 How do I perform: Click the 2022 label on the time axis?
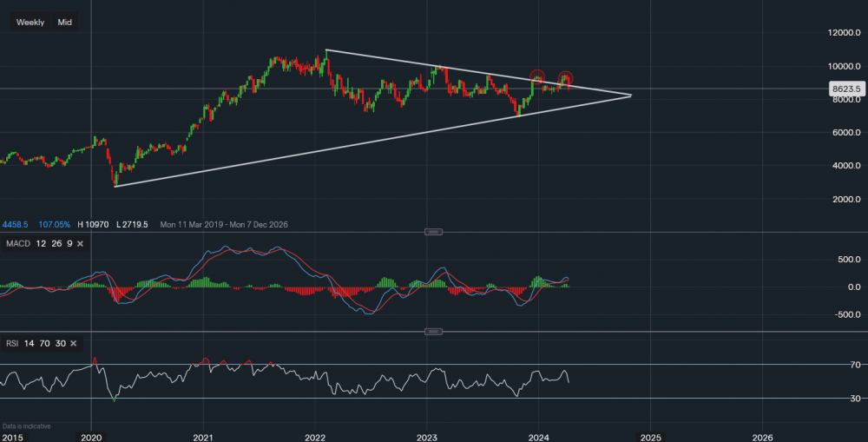(x=315, y=437)
